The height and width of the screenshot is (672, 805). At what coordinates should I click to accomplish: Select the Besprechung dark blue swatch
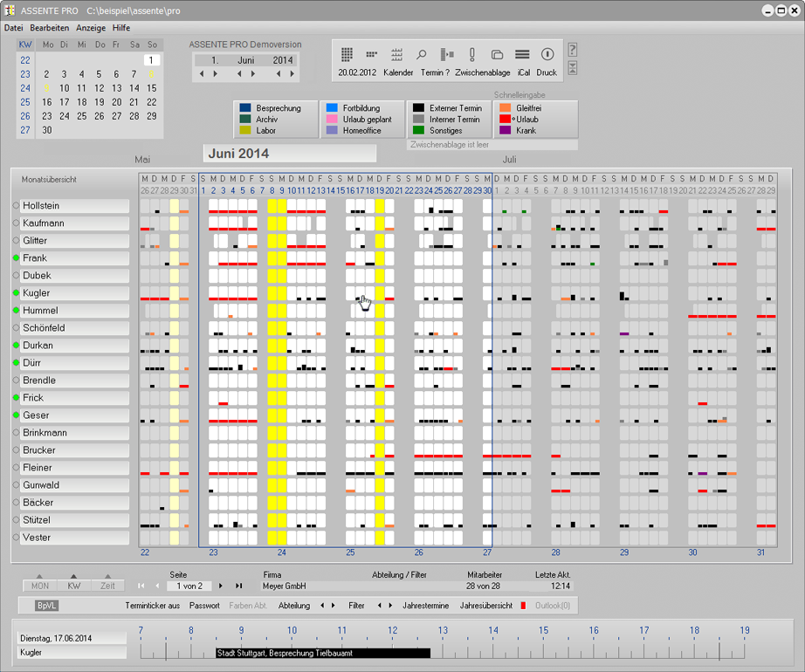244,107
